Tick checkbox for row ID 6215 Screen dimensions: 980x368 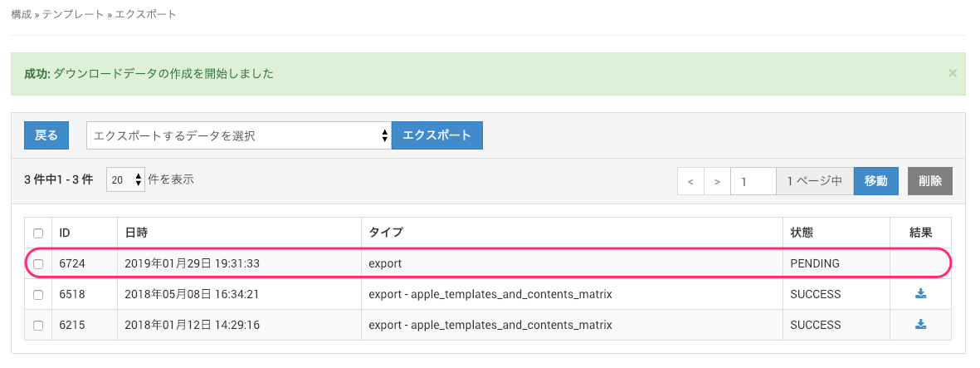pos(38,326)
